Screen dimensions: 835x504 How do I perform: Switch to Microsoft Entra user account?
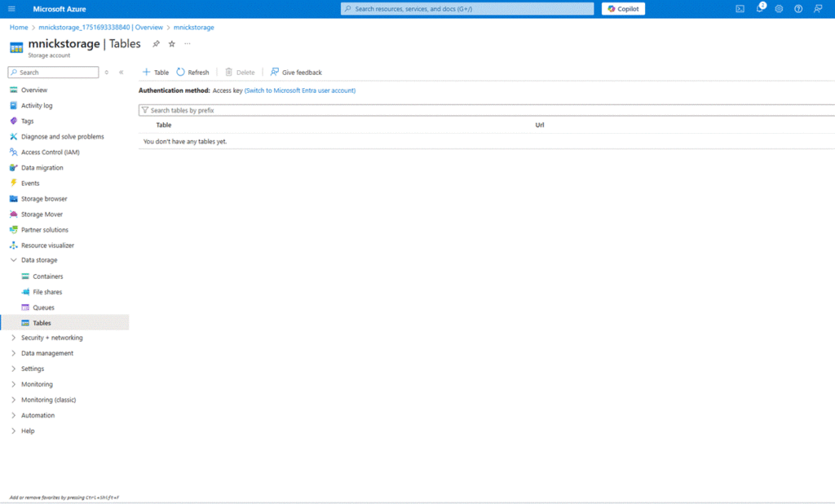point(300,91)
